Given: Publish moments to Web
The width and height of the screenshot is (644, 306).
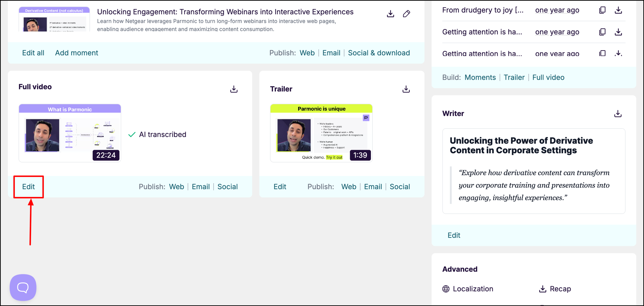Looking at the screenshot, I should (x=307, y=53).
